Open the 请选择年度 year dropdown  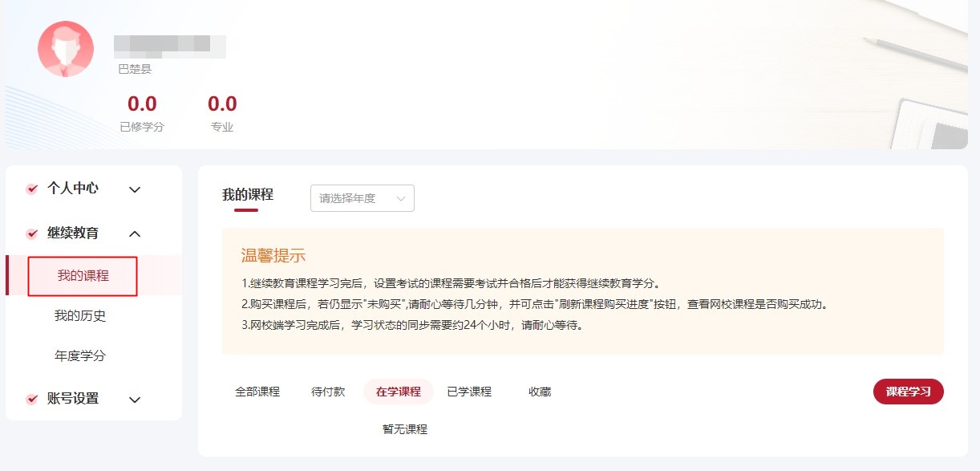click(362, 198)
